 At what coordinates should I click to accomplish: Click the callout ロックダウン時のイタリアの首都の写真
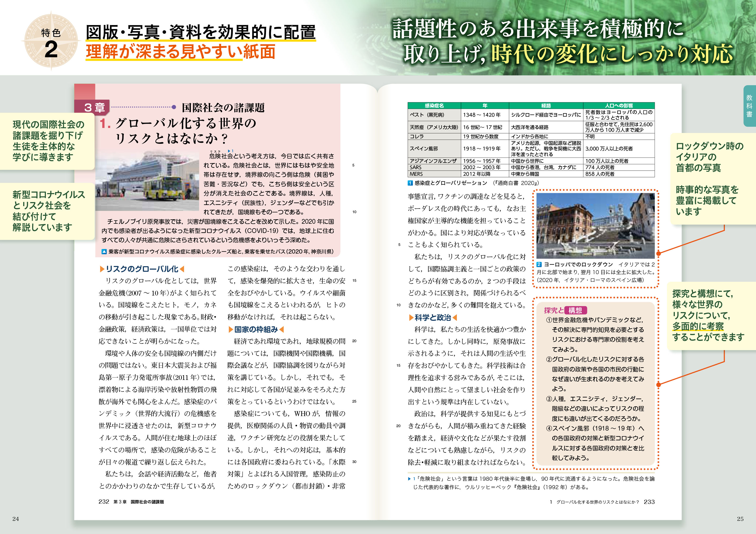[713, 179]
